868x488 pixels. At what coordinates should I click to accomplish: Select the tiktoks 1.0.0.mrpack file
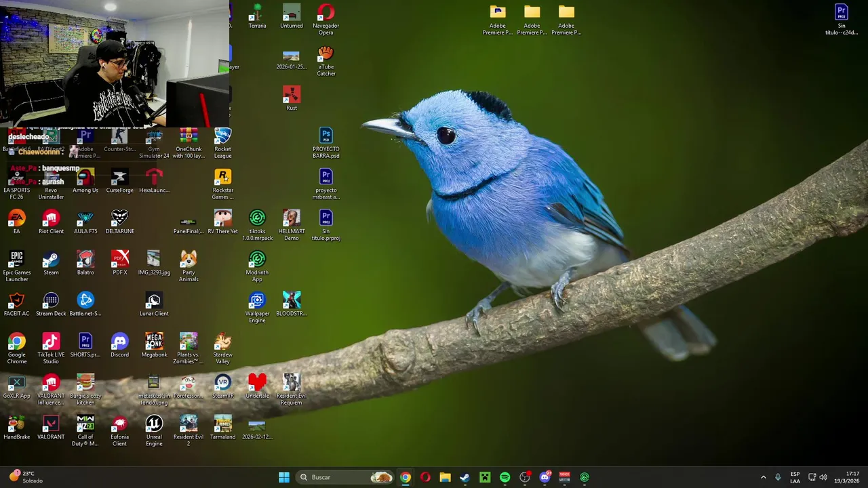coord(257,226)
